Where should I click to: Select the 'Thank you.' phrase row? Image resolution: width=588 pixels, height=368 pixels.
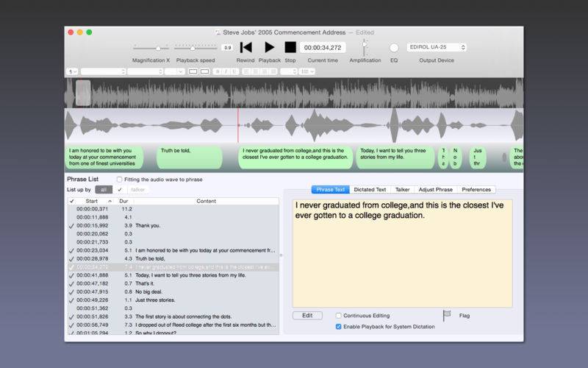pos(173,226)
